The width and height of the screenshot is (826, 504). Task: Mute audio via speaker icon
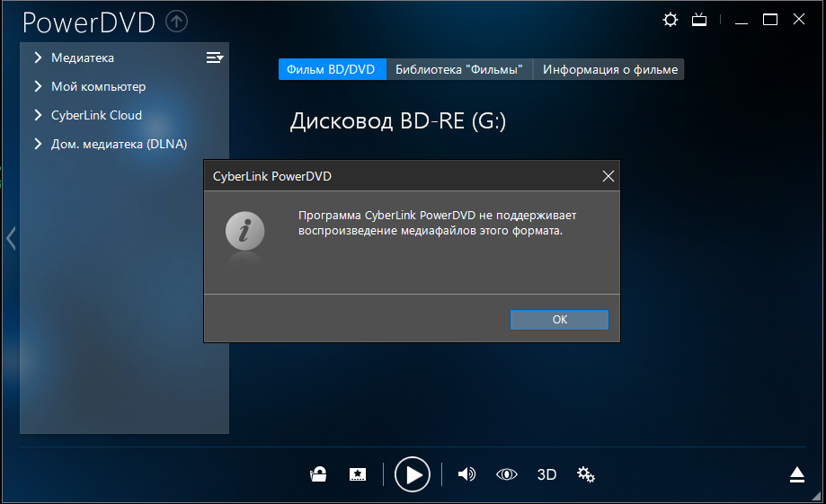click(x=466, y=474)
